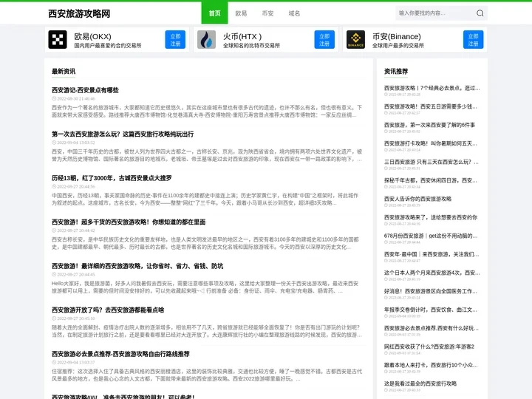Open sidebar link 678月份西安旅游
Screen dimensions: 532x399
[431, 236]
